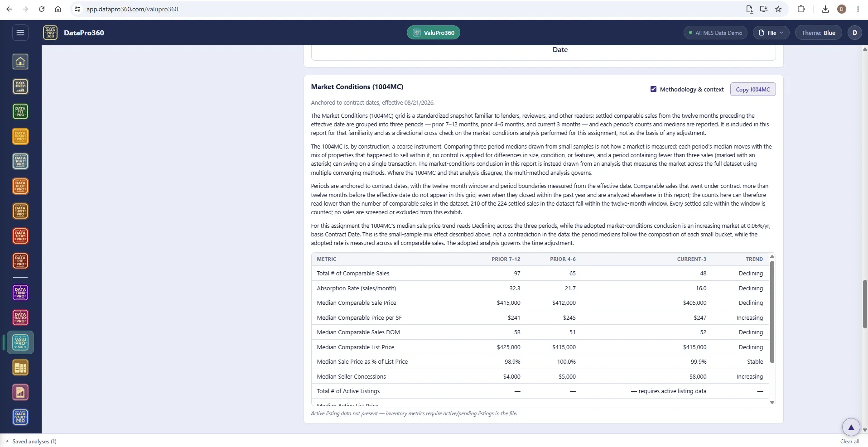
Task: Click the Median Comparable Sale Price label
Action: tap(356, 303)
